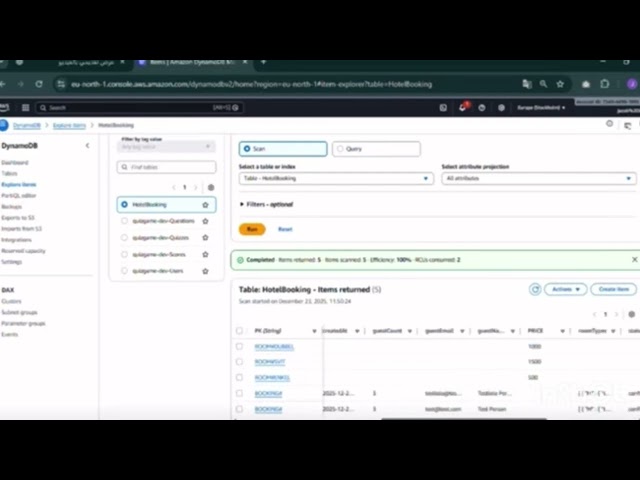Favorite the HotelBooking table with star icon
Viewport: 640px width, 480px height.
pos(205,205)
